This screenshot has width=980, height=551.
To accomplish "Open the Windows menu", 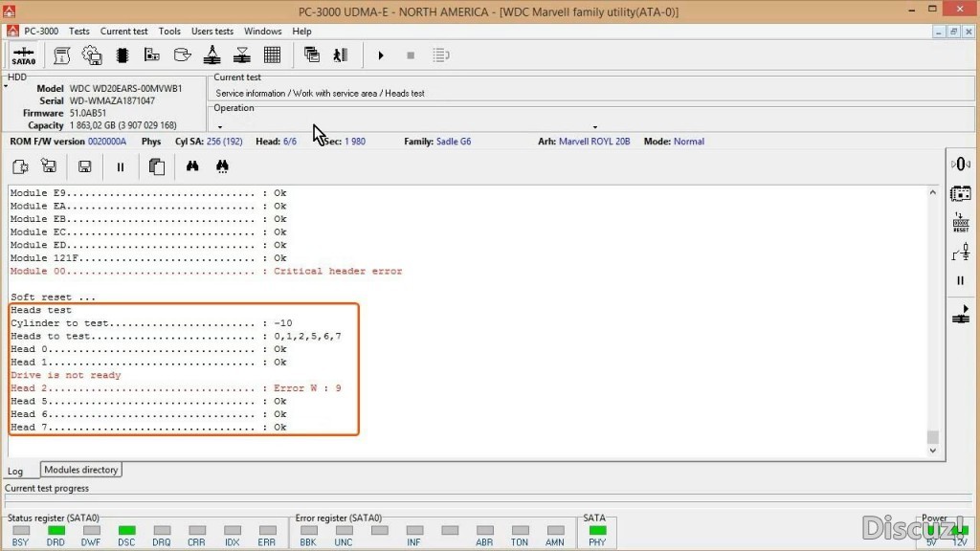I will [x=262, y=32].
